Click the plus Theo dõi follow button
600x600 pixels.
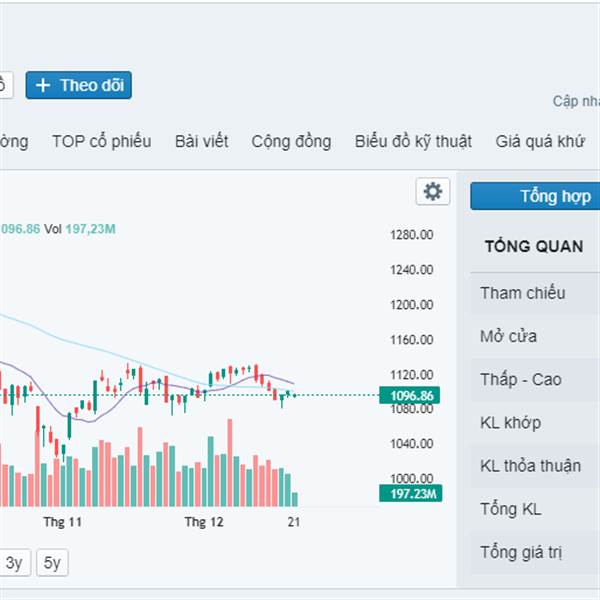coord(79,85)
